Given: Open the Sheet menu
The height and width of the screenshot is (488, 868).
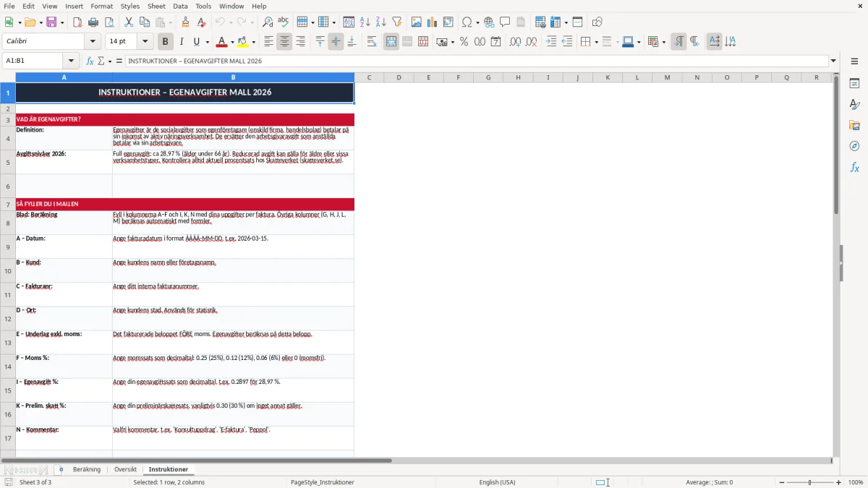Looking at the screenshot, I should pyautogui.click(x=156, y=6).
